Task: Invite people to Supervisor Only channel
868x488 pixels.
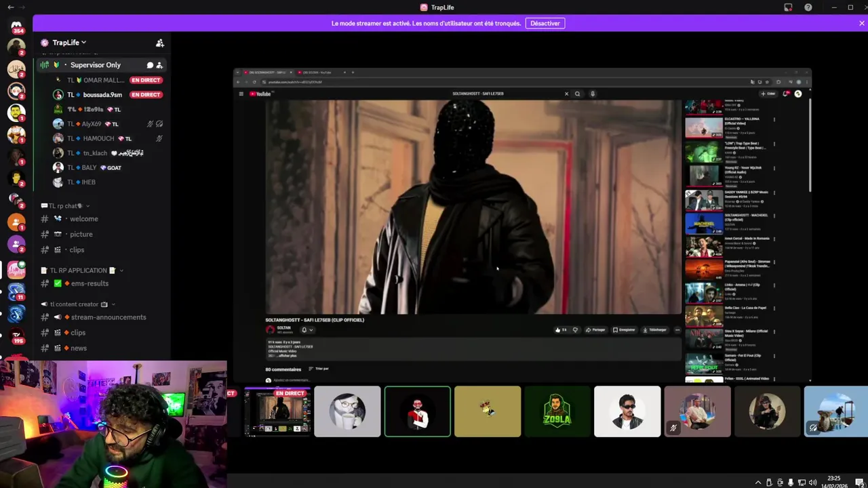Action: coord(159,65)
